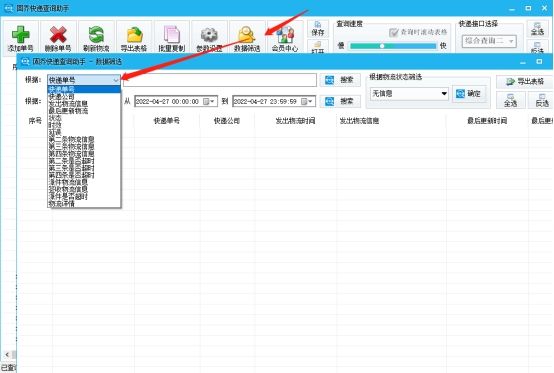Click main window horizontal scrollbar left arrow

point(7,354)
